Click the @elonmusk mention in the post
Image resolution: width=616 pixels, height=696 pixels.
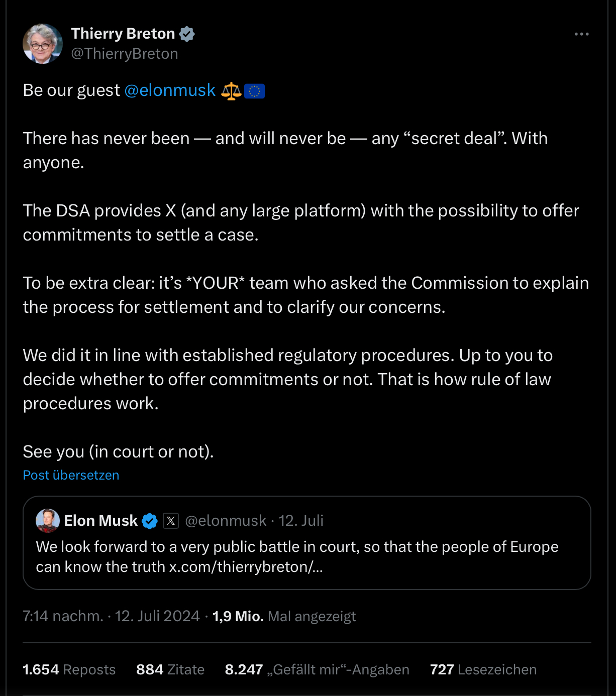click(170, 90)
